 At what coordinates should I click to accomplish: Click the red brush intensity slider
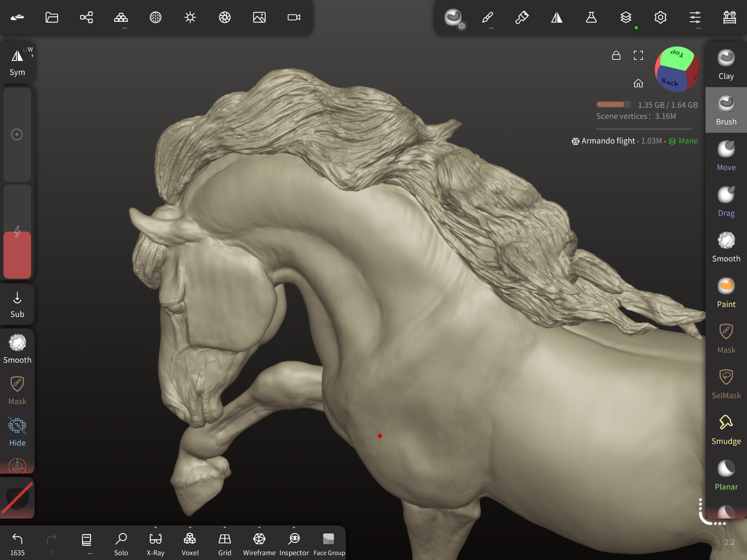tap(17, 254)
